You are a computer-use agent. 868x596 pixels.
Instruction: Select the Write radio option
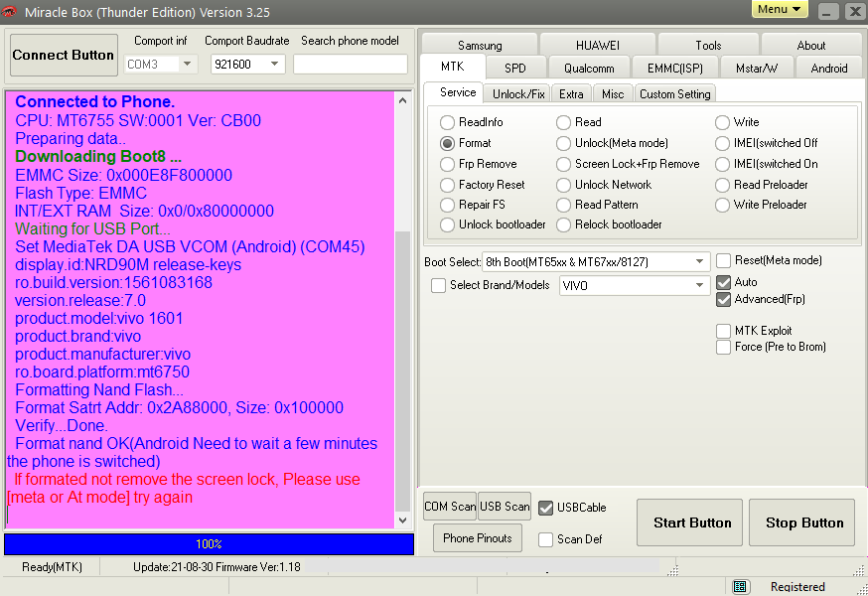coord(722,122)
